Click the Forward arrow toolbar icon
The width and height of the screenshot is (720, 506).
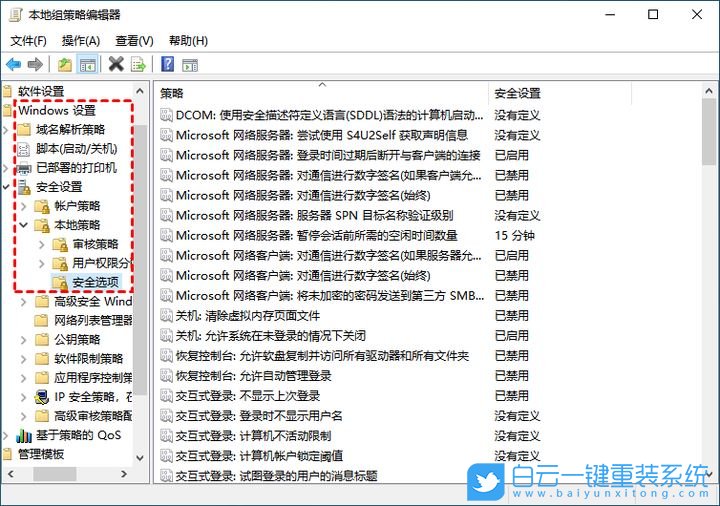click(x=35, y=64)
